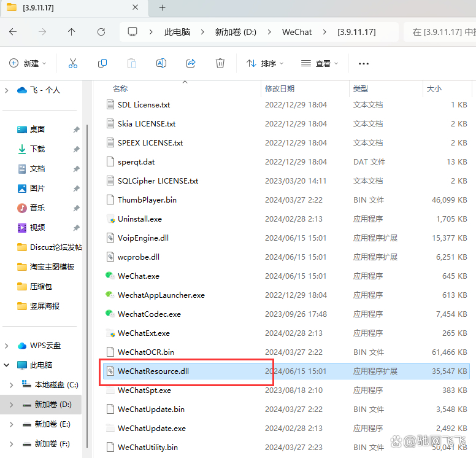This screenshot has width=476, height=458.
Task: Click the search box for [3.9.11.17]
Action: (x=440, y=32)
